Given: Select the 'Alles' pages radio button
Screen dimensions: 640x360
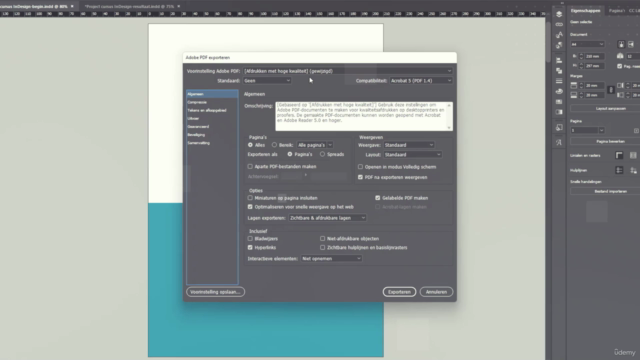Looking at the screenshot, I should pos(250,145).
